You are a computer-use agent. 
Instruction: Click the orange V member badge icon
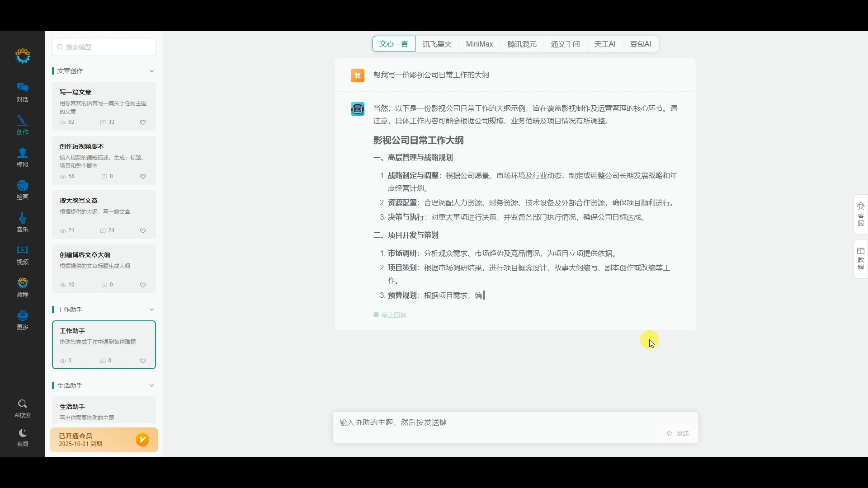pyautogui.click(x=142, y=440)
